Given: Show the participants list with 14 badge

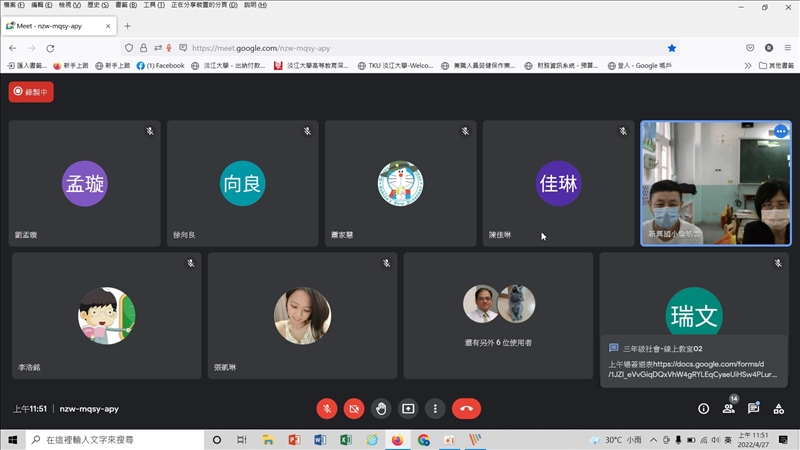Looking at the screenshot, I should click(729, 408).
